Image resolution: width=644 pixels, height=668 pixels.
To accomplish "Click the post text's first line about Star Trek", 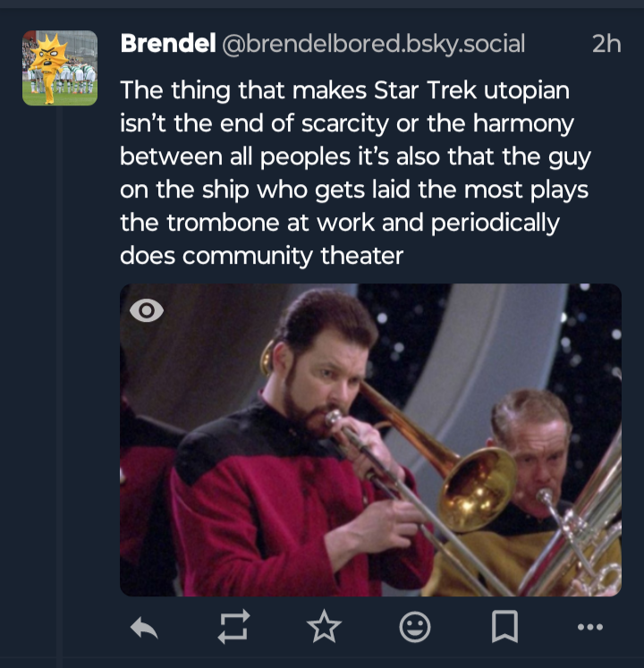I will pos(344,91).
